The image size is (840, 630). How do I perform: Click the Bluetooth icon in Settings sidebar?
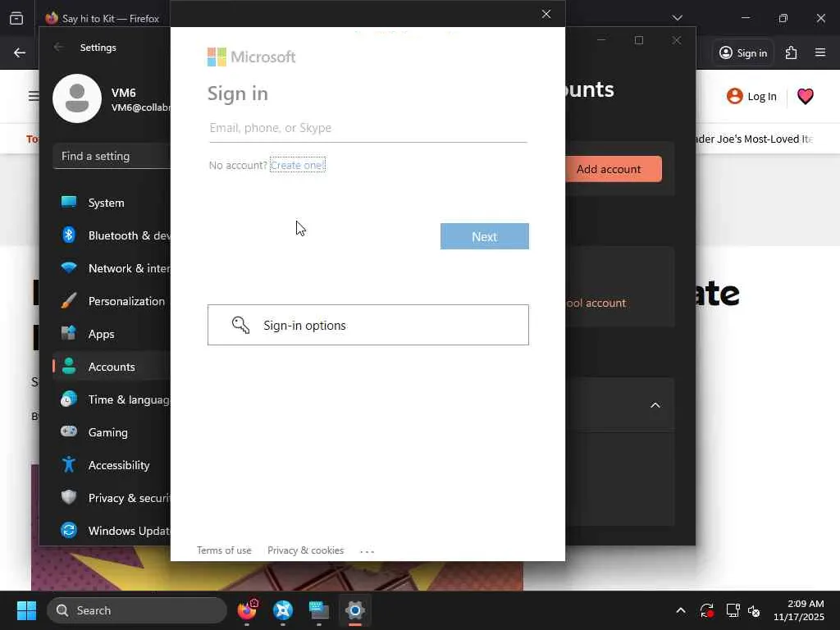pos(69,235)
